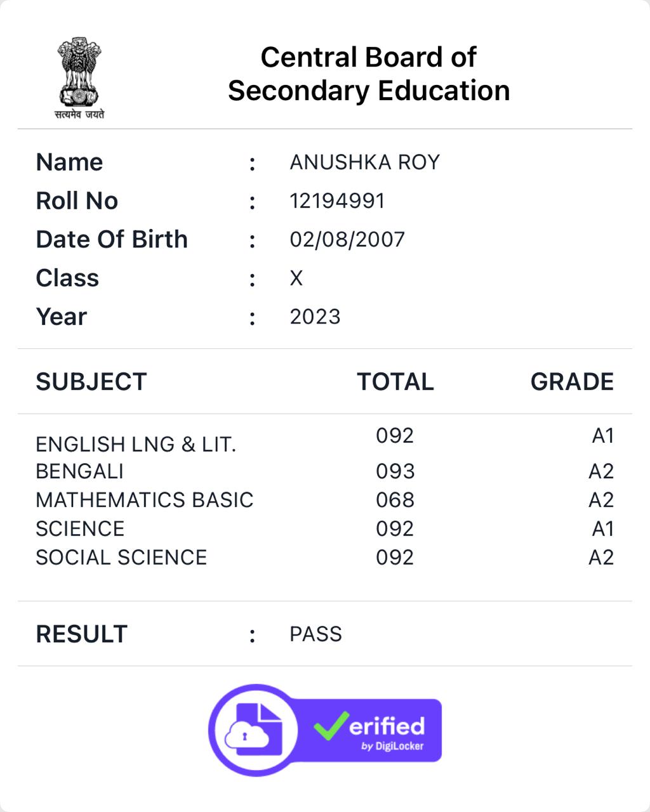Click the PASS result value

point(315,634)
